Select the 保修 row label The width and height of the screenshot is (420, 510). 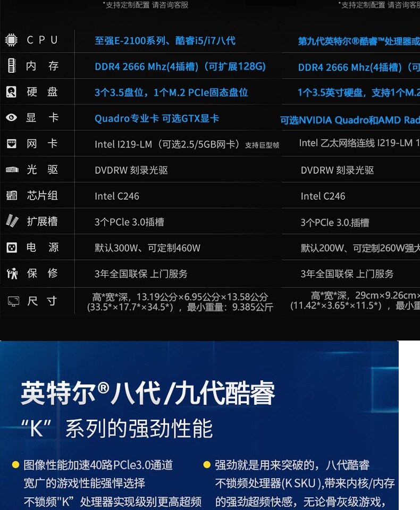coord(43,273)
